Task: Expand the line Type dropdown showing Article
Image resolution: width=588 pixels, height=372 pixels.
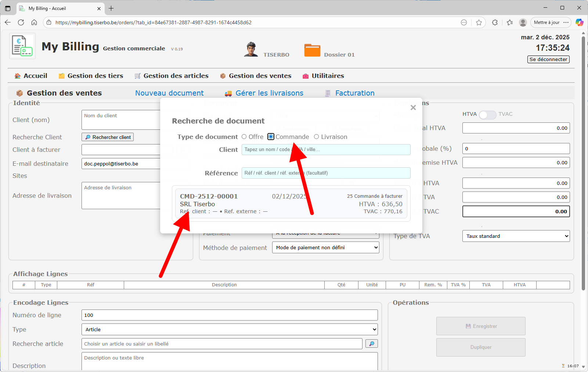Action: coord(229,329)
